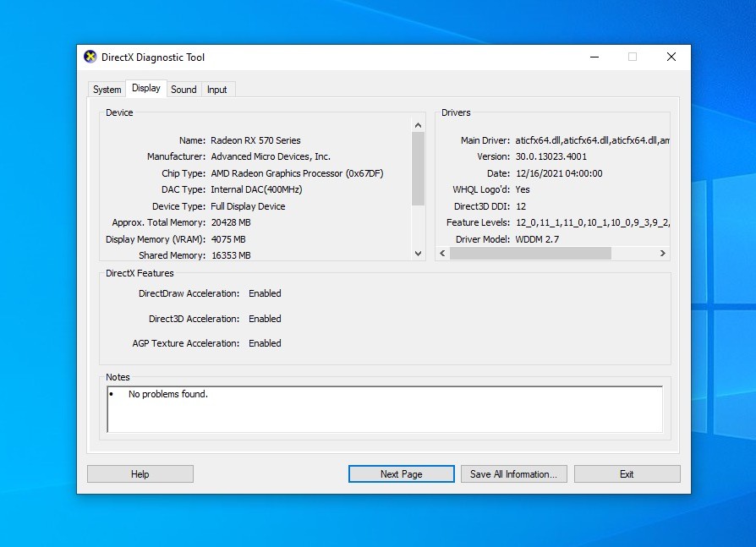
Task: Close the DirectX Diagnostic Tool window
Action: point(671,57)
